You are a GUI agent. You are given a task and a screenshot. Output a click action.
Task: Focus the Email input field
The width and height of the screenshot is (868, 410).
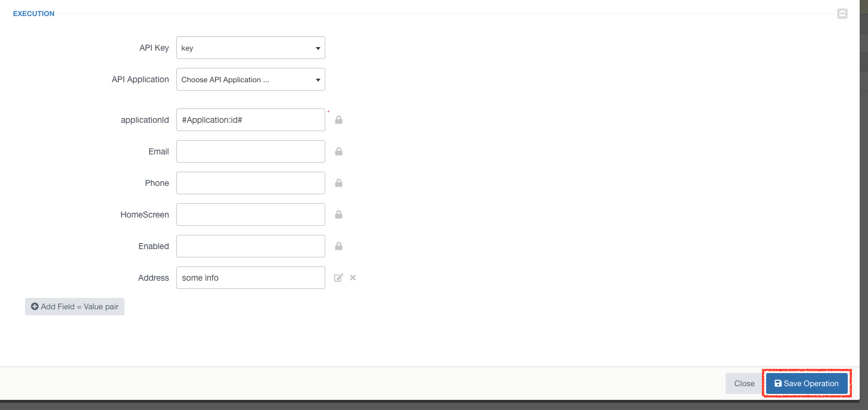coord(251,151)
